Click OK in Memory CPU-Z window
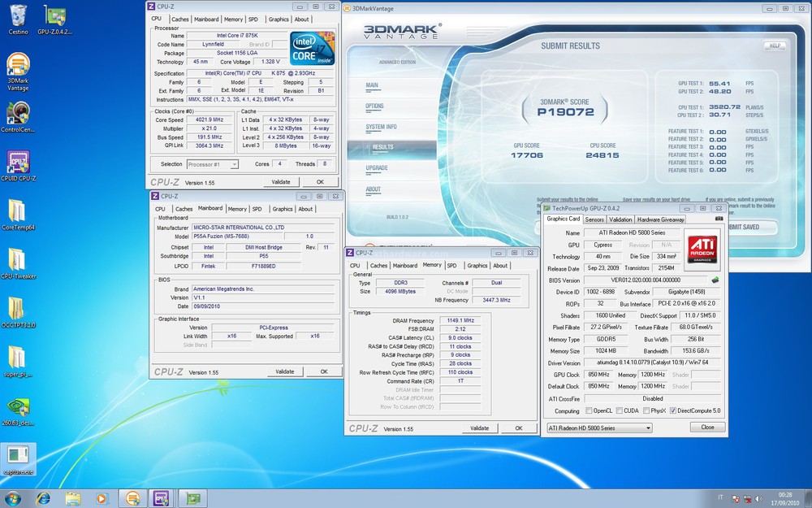Image resolution: width=812 pixels, height=508 pixels. (519, 428)
